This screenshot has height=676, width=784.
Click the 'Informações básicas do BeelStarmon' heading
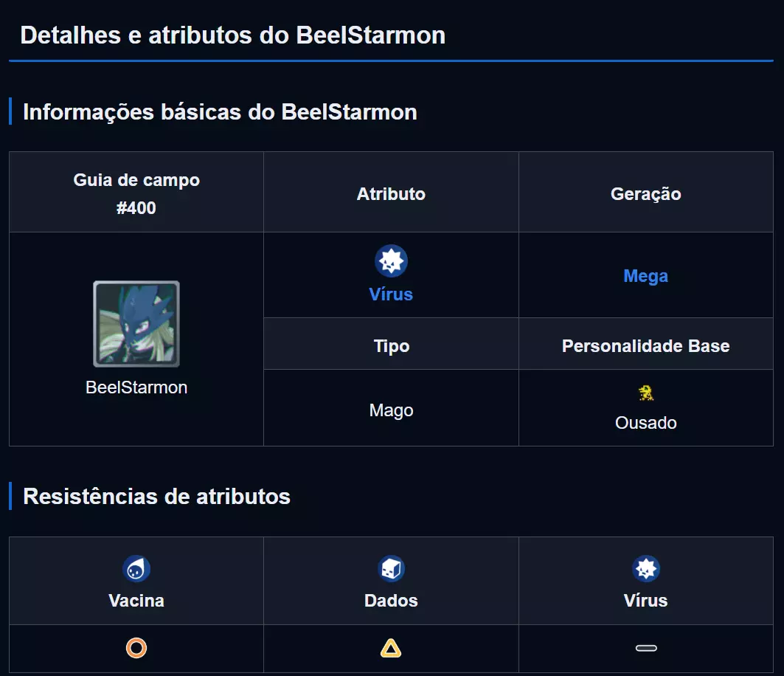click(220, 112)
